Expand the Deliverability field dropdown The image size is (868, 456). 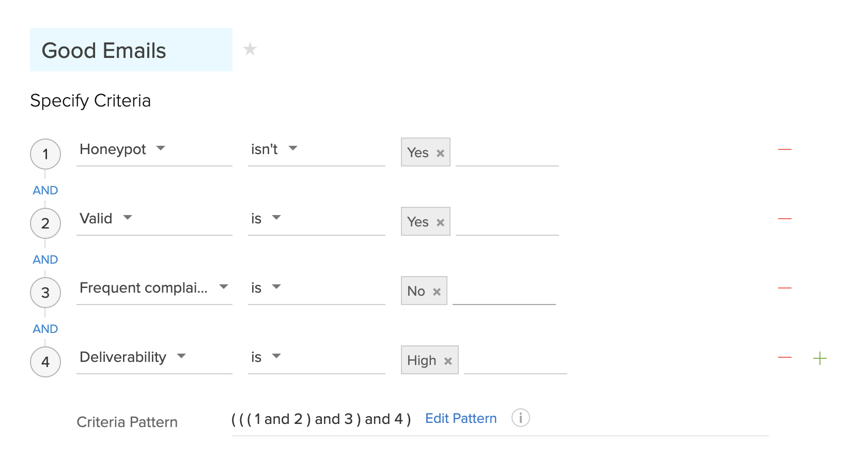181,356
